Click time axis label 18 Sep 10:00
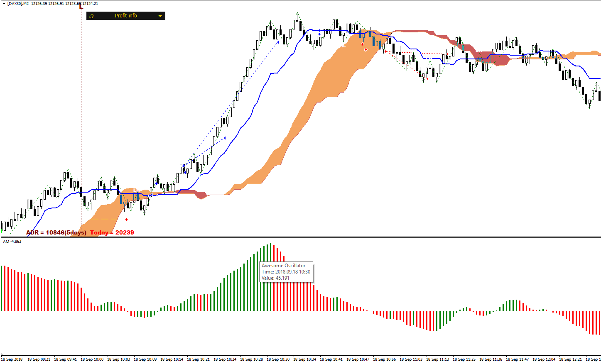This screenshot has width=601, height=364. point(92,359)
